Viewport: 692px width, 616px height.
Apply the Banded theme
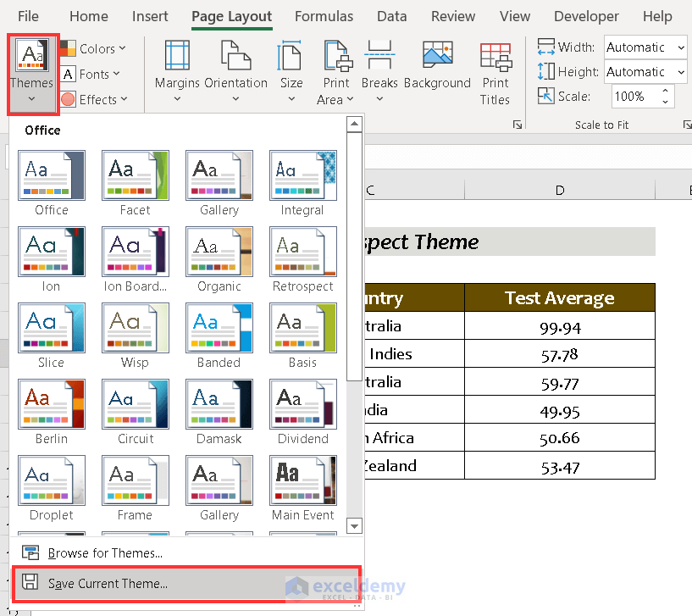click(x=219, y=336)
